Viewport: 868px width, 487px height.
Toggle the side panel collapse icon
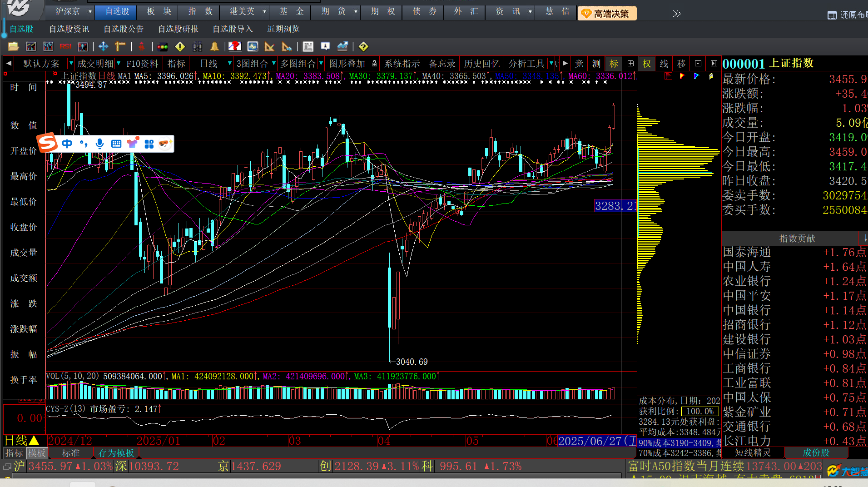coord(714,64)
